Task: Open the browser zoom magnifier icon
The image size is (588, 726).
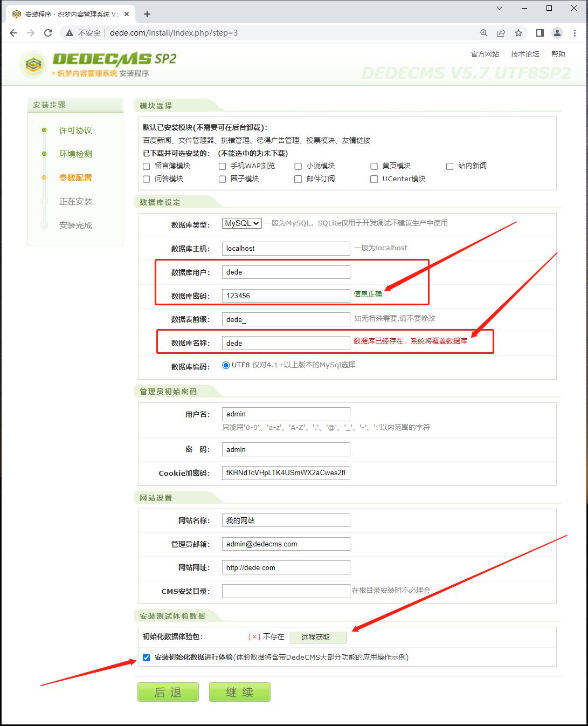Action: click(484, 33)
